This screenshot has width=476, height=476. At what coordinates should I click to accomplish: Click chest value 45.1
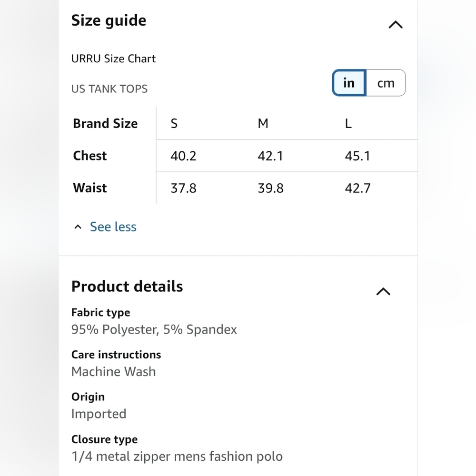357,156
